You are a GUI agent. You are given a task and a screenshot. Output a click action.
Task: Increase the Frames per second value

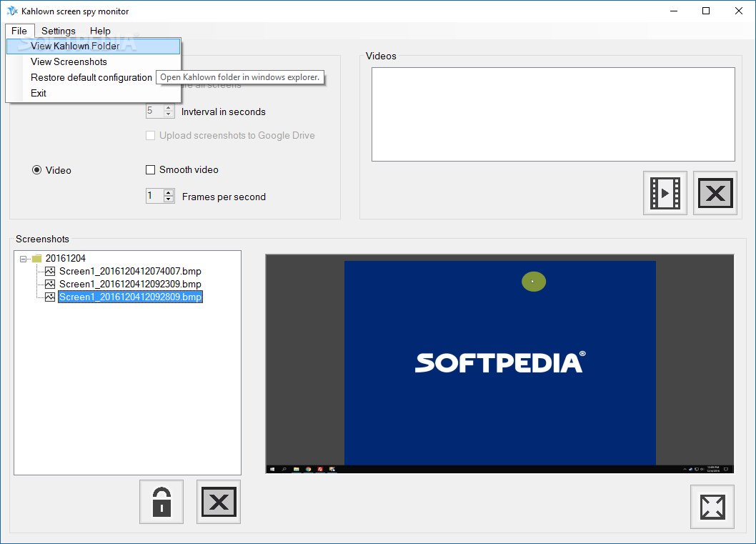click(x=168, y=193)
